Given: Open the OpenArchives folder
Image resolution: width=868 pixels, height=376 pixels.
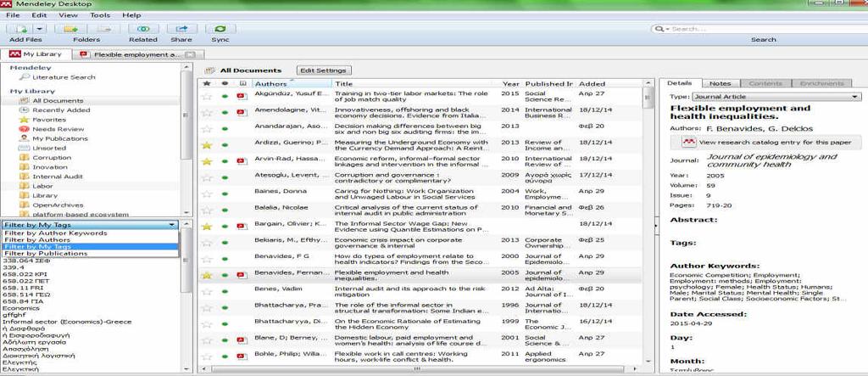Looking at the screenshot, I should click(x=58, y=205).
